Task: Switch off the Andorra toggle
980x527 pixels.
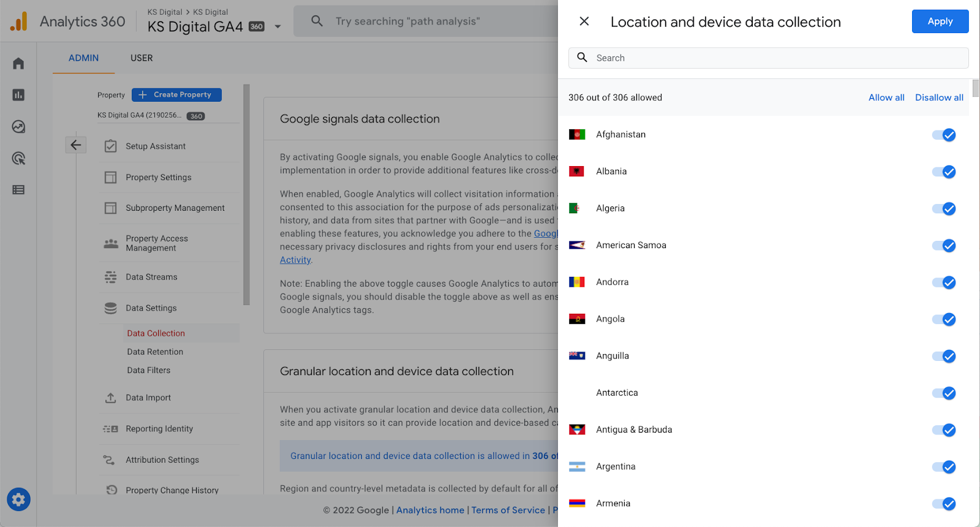Action: 944,282
